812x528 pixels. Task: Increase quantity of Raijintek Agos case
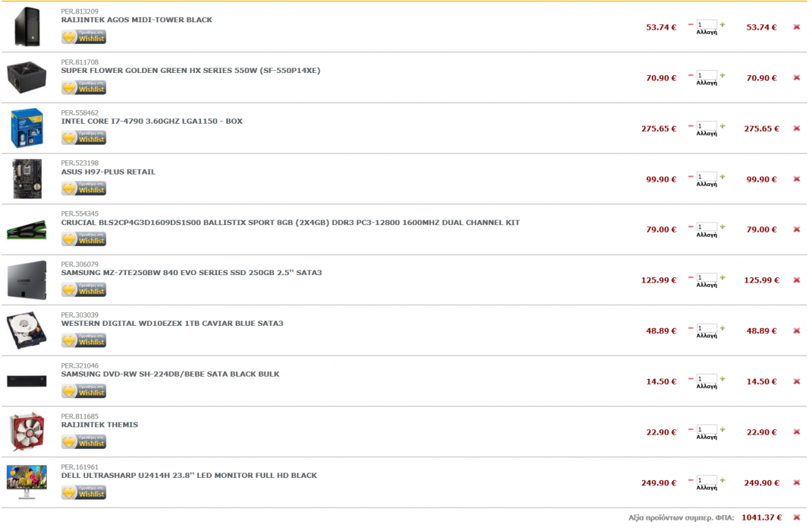[x=723, y=24]
